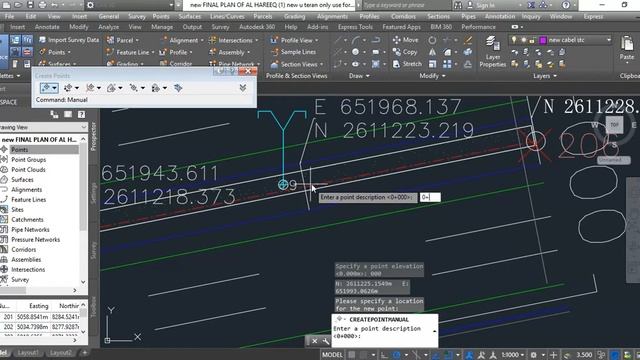Click the Rotate tool icon
The image size is (640, 360).
432,40
